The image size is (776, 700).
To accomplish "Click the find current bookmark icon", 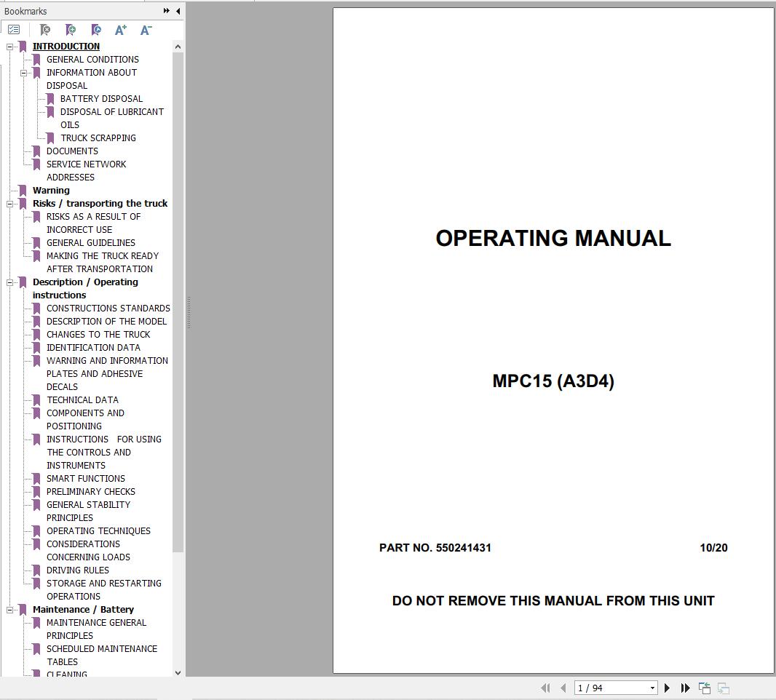I will click(97, 30).
